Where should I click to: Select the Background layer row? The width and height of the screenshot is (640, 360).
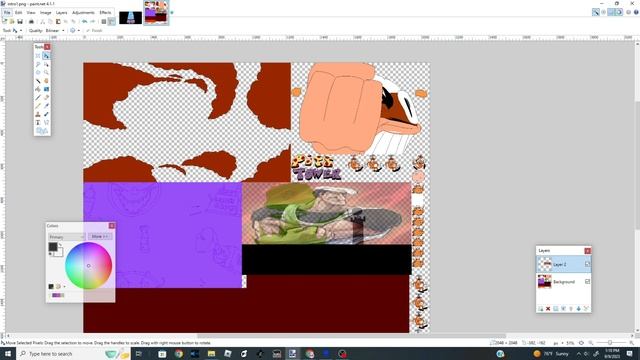[x=564, y=282]
